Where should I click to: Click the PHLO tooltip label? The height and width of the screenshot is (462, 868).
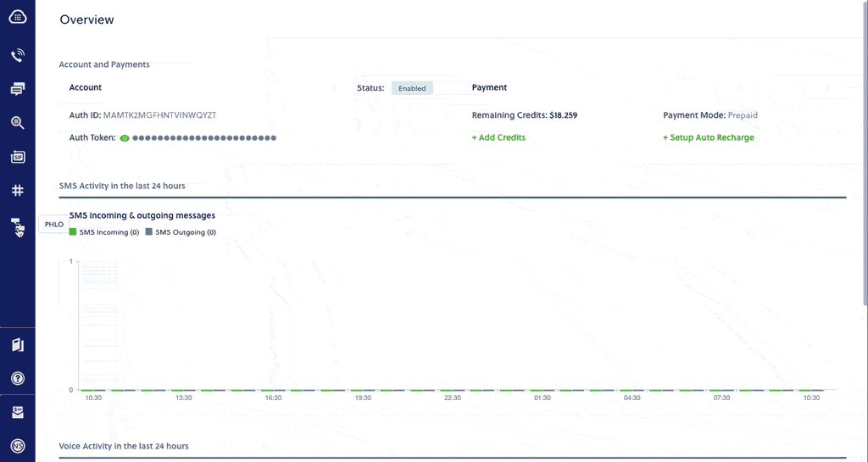click(53, 225)
